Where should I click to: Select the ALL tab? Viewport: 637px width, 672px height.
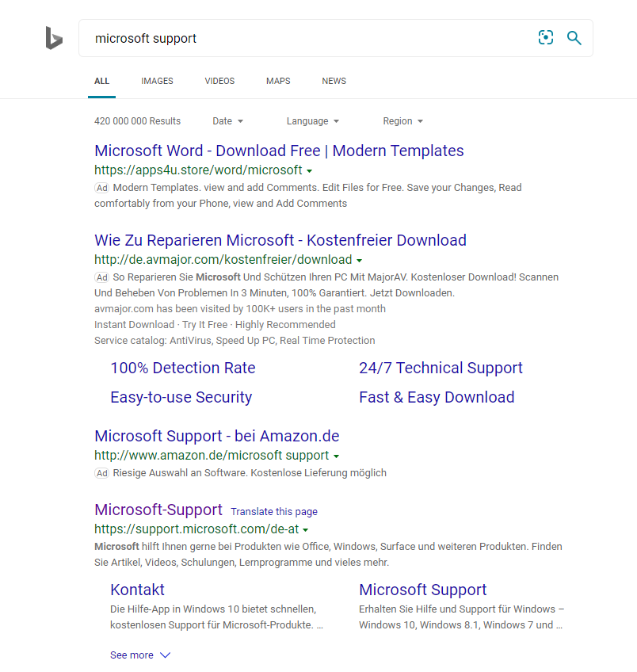(x=101, y=81)
